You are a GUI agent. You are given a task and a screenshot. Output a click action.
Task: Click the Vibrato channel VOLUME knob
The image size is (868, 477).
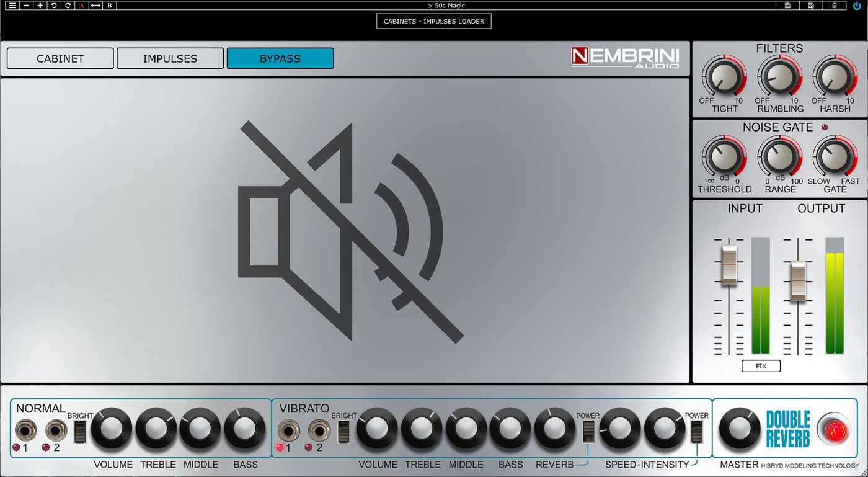pos(377,428)
